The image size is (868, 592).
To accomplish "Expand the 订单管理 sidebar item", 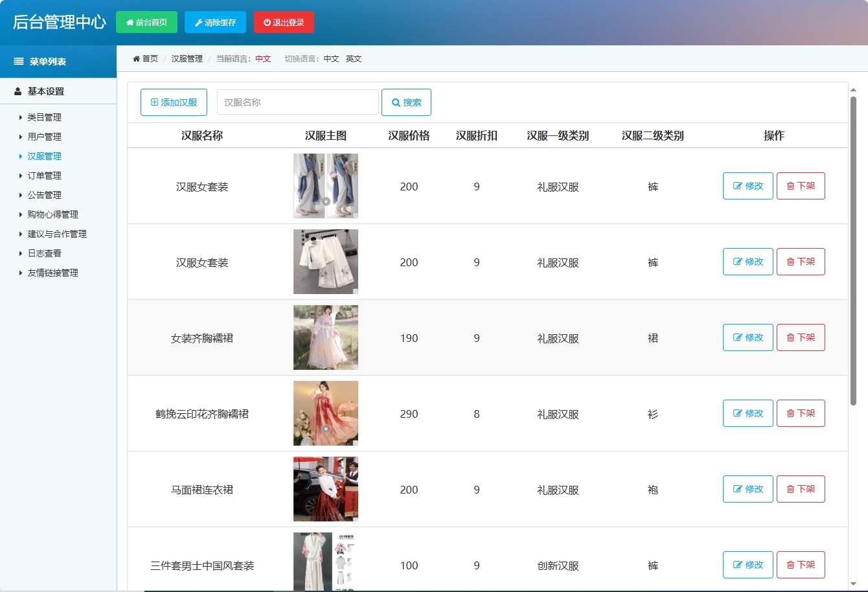I will click(43, 175).
